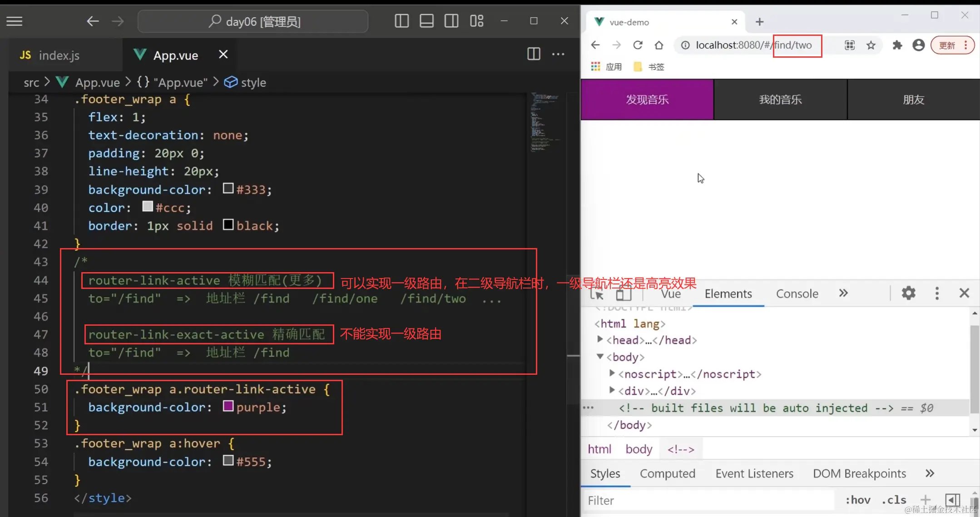The width and height of the screenshot is (980, 517).
Task: Close the App.vue editor tab
Action: (223, 55)
